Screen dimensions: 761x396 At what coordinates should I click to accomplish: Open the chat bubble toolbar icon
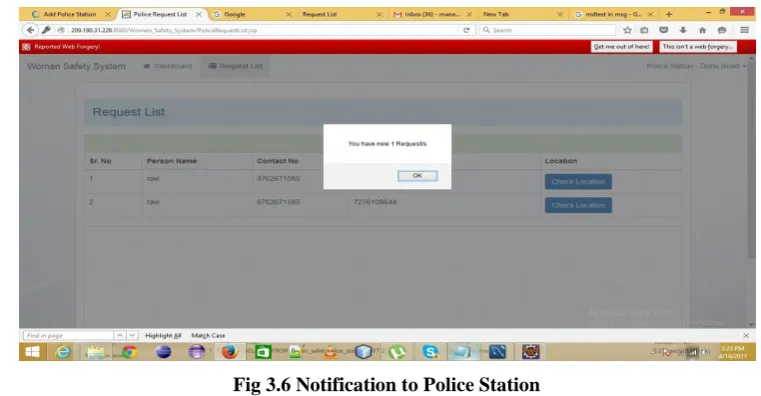(x=722, y=30)
